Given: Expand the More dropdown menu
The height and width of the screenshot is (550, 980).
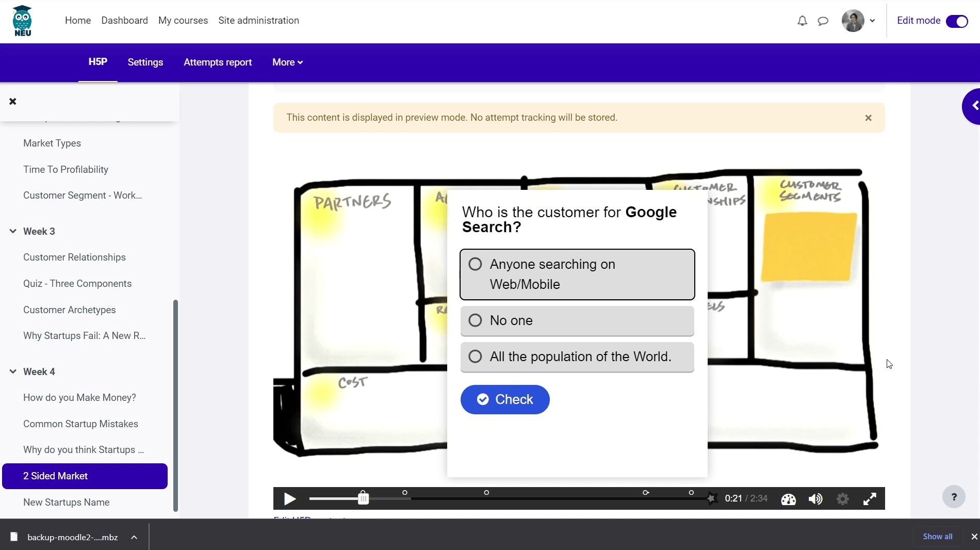Looking at the screenshot, I should (x=287, y=62).
